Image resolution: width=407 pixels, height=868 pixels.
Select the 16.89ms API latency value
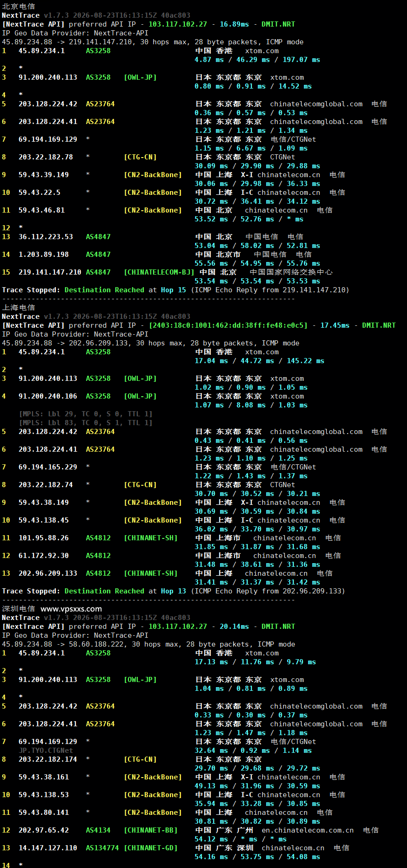click(x=234, y=24)
